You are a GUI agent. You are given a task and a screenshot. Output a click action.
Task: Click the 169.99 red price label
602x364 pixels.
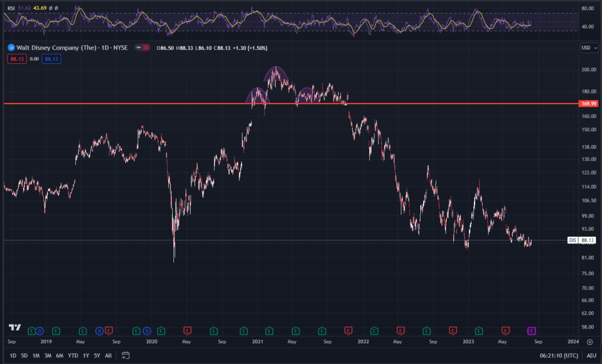tap(588, 103)
